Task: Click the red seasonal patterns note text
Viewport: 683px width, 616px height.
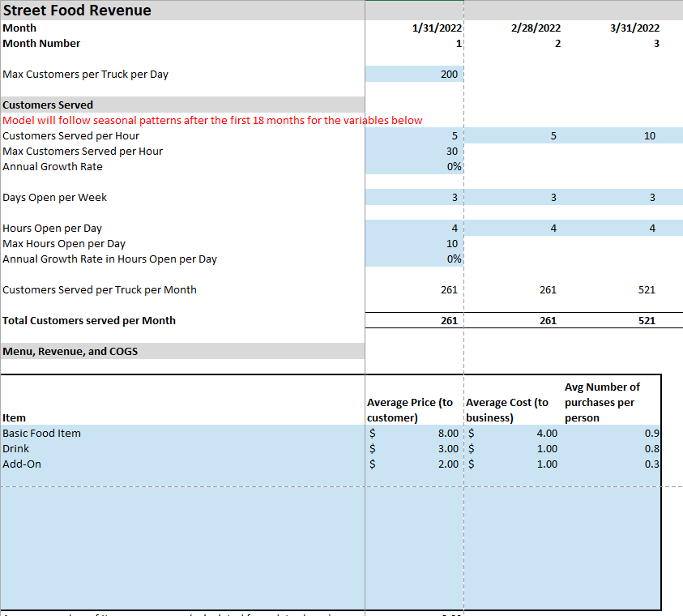Action: (212, 121)
